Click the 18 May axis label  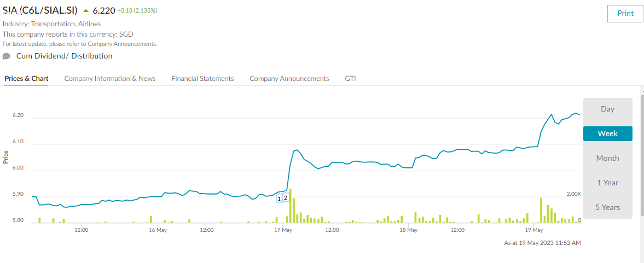coord(408,230)
